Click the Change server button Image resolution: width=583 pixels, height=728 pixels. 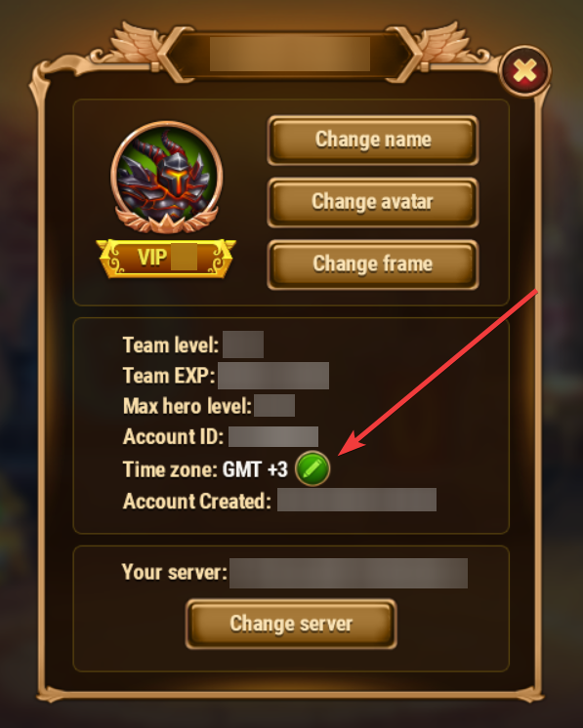click(x=291, y=624)
